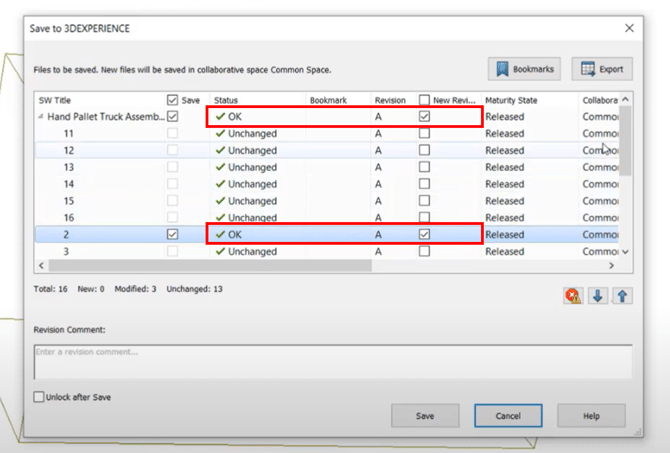Image resolution: width=670 pixels, height=453 pixels.
Task: Click the Status column header
Action: pyautogui.click(x=226, y=100)
